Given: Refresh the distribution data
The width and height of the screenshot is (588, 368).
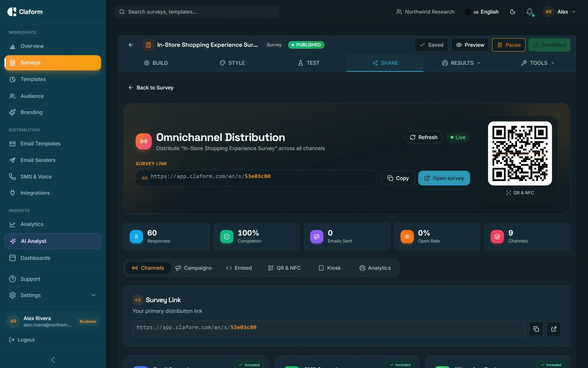Looking at the screenshot, I should click(x=423, y=137).
